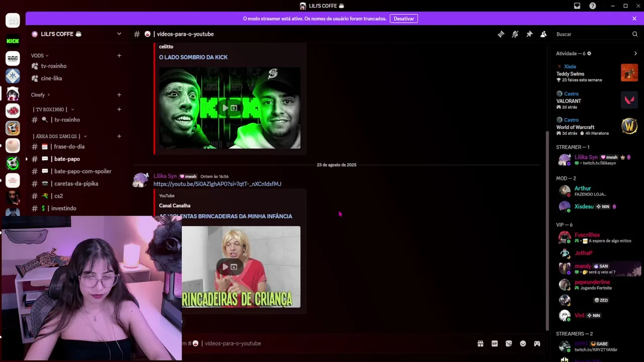Dismiss the streamer mode purple banner
This screenshot has width=644, height=362.
point(634,19)
